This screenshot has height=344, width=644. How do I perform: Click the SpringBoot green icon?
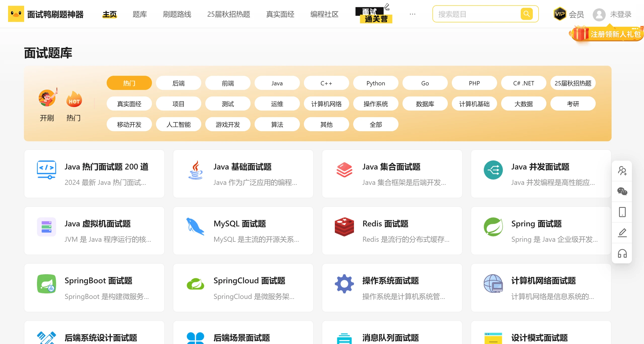pos(47,284)
